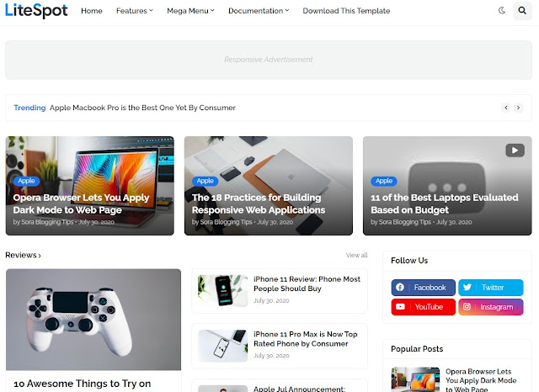The width and height of the screenshot is (539, 392).
Task: Open popular post Opera Browser Lets You title
Action: tap(481, 380)
